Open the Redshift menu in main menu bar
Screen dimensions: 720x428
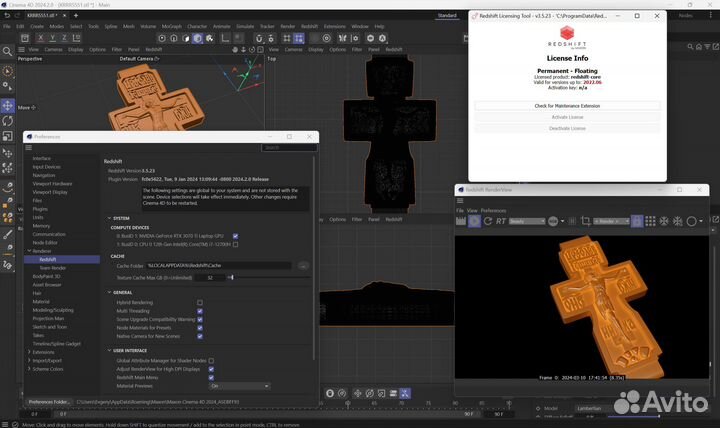pyautogui.click(x=309, y=27)
